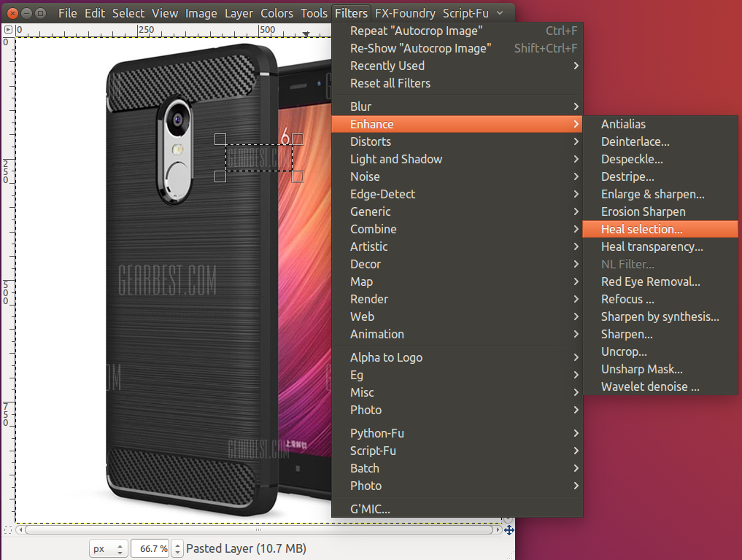The width and height of the screenshot is (742, 560).
Task: Open the Script-Fu menu in menu bar
Action: click(465, 13)
